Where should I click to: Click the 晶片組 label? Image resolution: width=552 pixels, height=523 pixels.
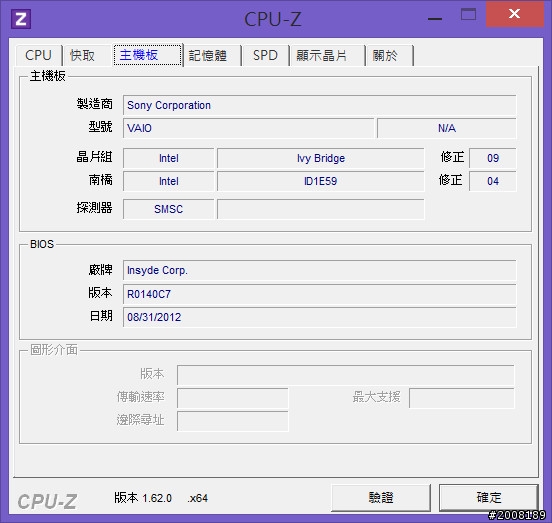point(94,157)
